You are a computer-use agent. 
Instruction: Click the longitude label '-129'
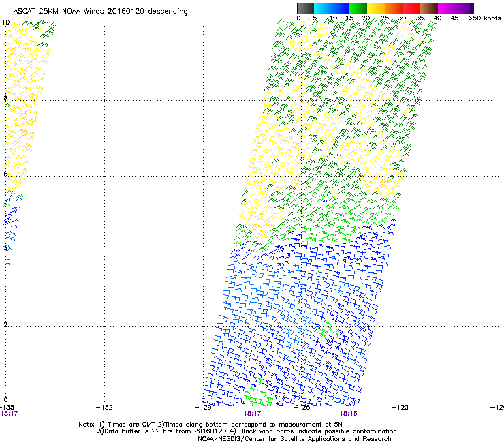coord(203,408)
